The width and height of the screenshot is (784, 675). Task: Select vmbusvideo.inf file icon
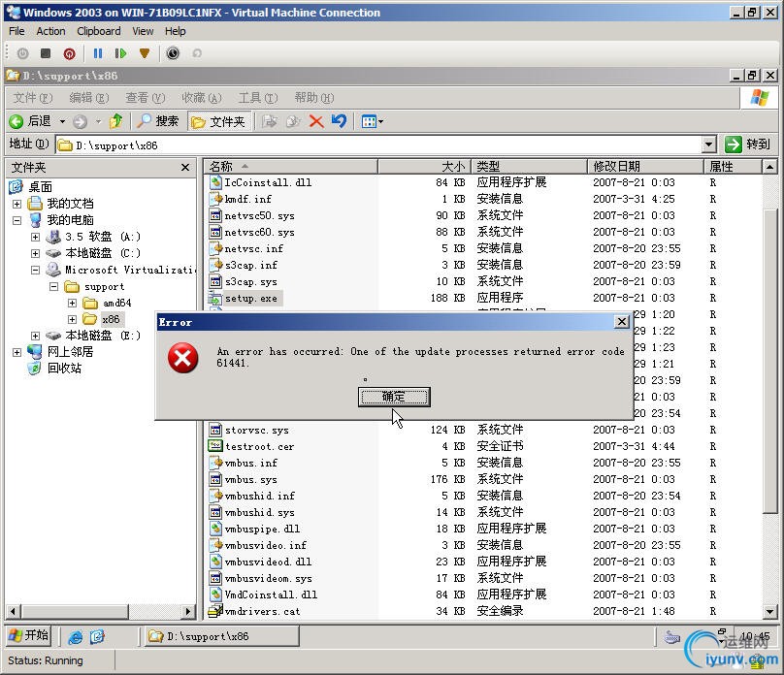(215, 545)
